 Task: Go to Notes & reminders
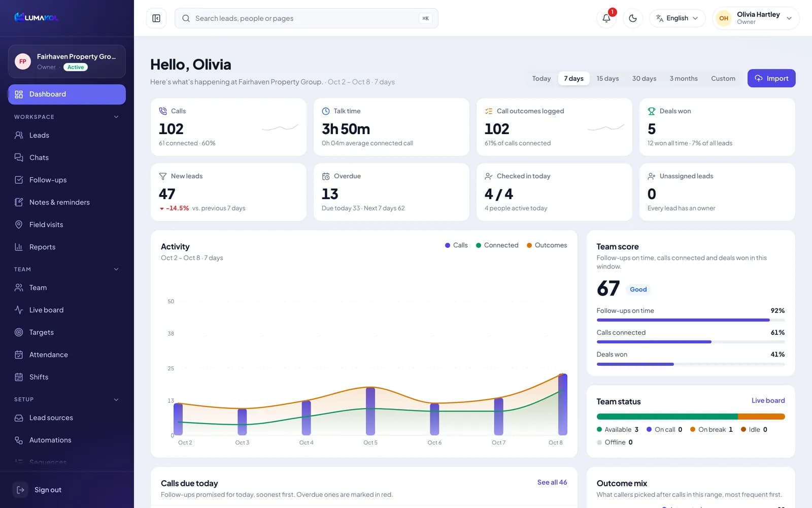pyautogui.click(x=67, y=202)
